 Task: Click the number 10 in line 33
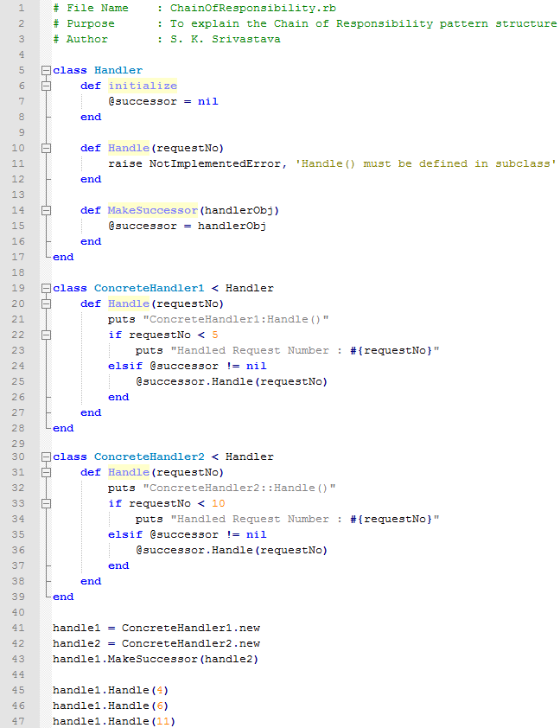pos(218,503)
